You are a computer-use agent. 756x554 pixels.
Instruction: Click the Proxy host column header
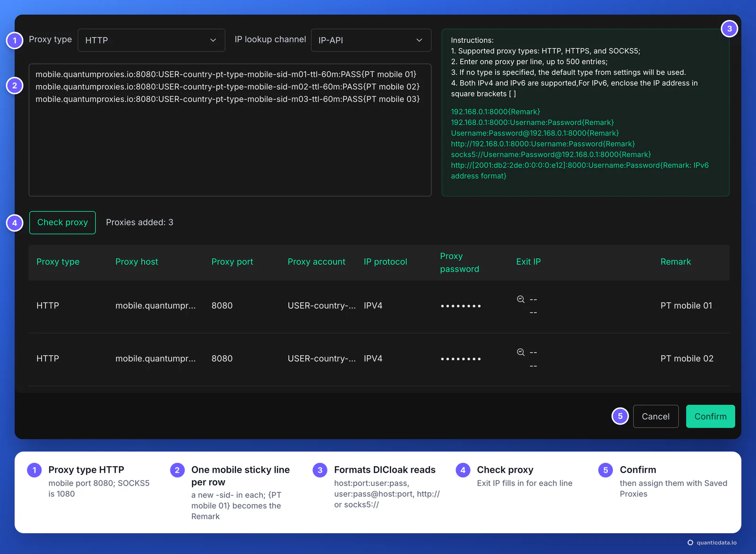[x=137, y=262]
